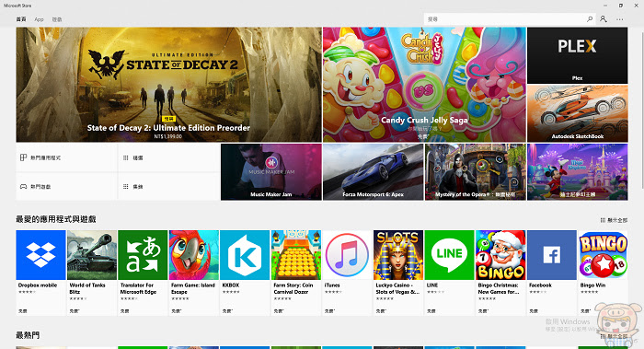Click inside the search input field

coord(505,19)
